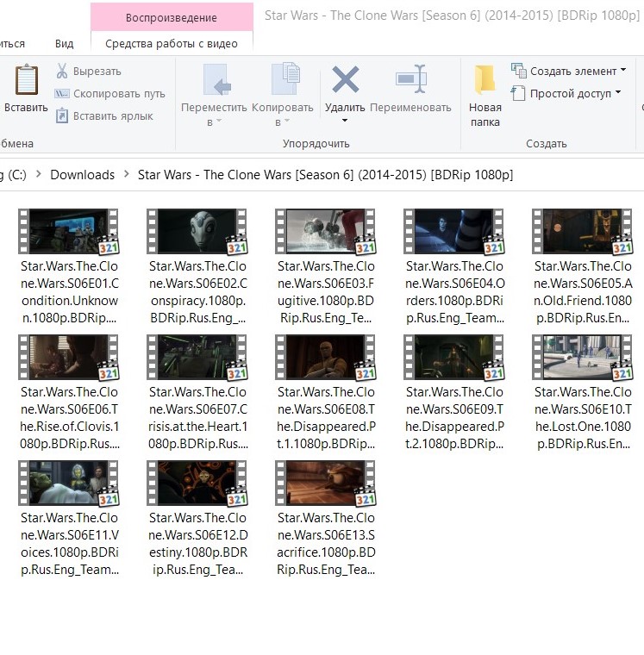
Task: Open the Delete options dropdown arrow
Action: point(345,121)
